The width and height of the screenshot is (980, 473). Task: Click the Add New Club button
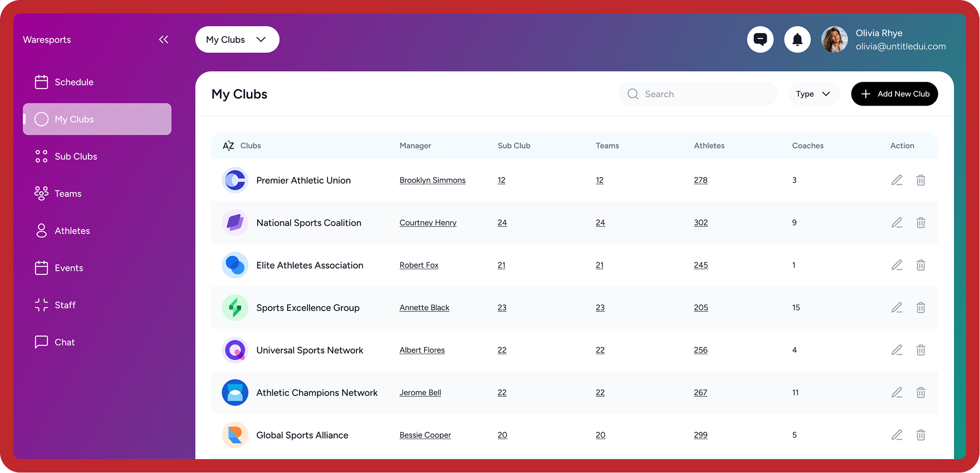click(894, 94)
